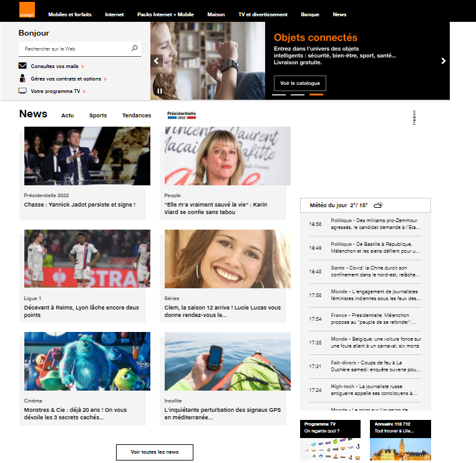The width and height of the screenshot is (476, 463).
Task: Switch to the Sports news tab
Action: click(x=98, y=115)
